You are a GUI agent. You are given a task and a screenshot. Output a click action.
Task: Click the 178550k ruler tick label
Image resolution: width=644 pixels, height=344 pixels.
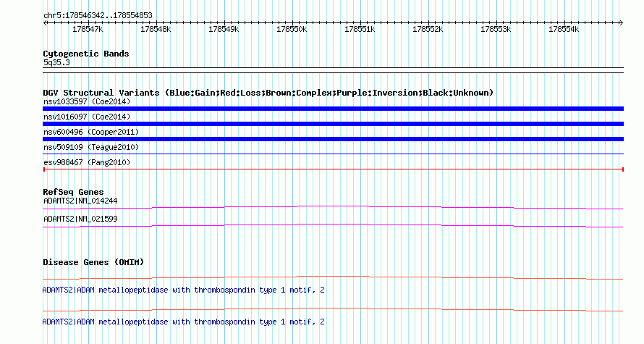pos(292,30)
